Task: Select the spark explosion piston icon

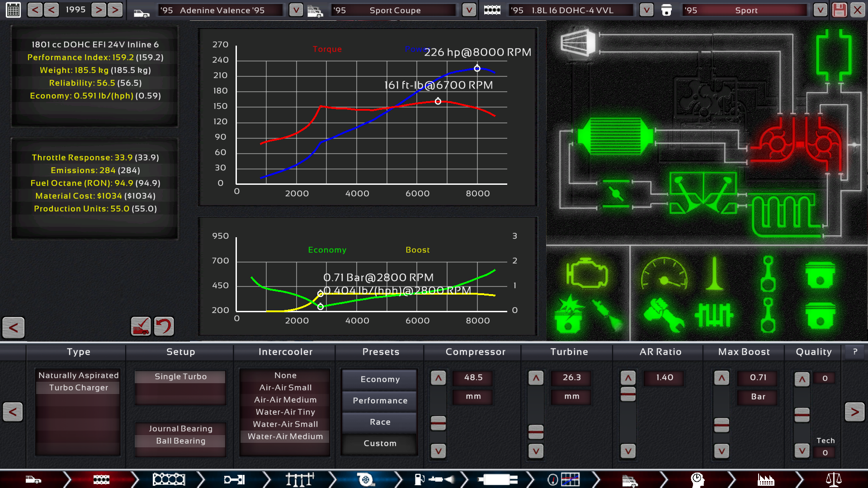Action: (569, 314)
